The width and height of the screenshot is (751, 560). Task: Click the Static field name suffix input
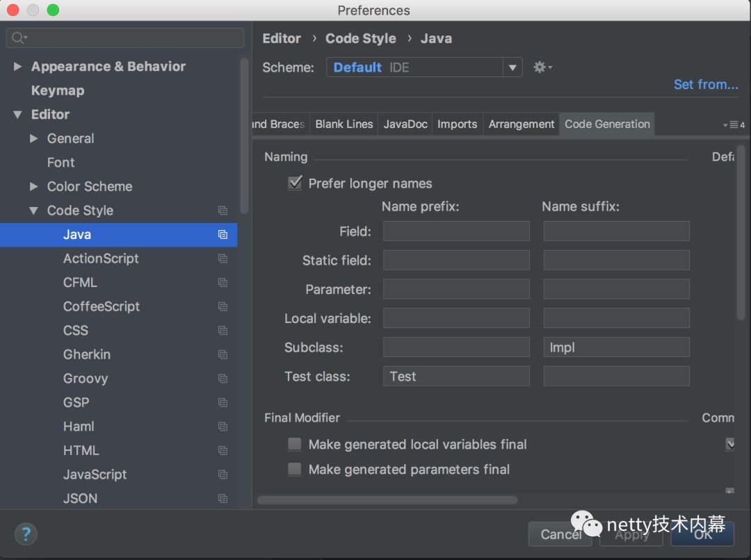616,260
